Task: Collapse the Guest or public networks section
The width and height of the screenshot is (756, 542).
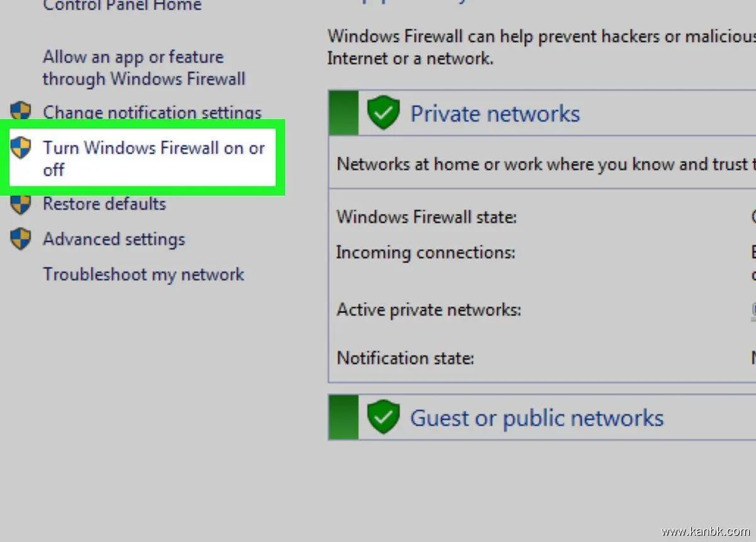Action: pos(537,417)
